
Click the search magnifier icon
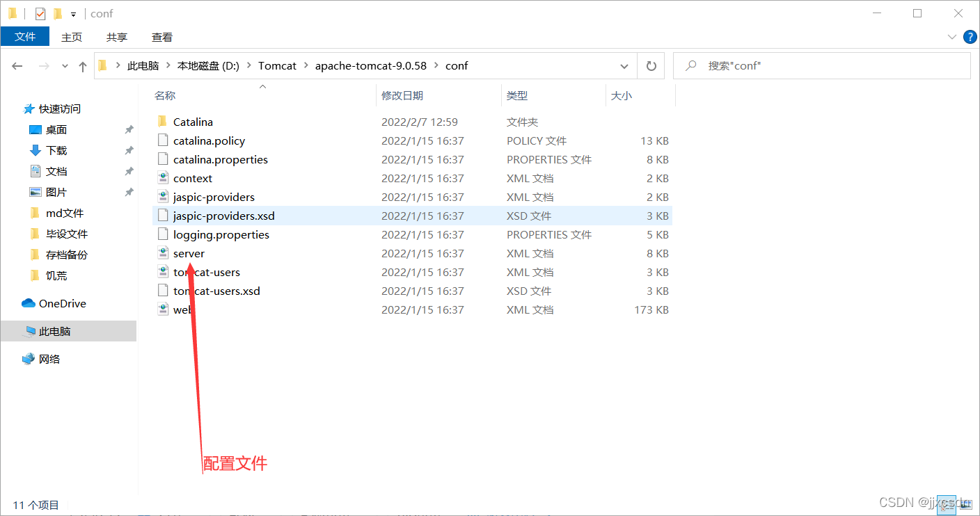point(691,65)
